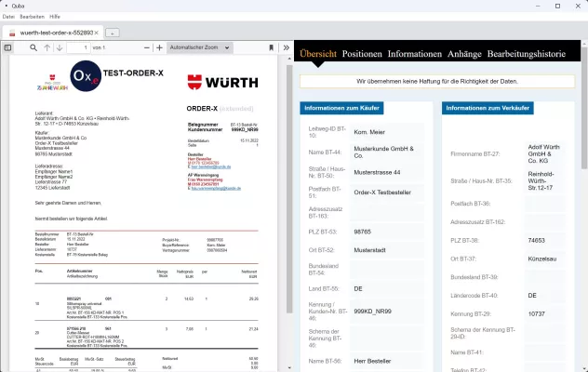Screen dimensions: 588x372
Task: Click the PDF viewer vertical scrollbar
Action: point(289,189)
